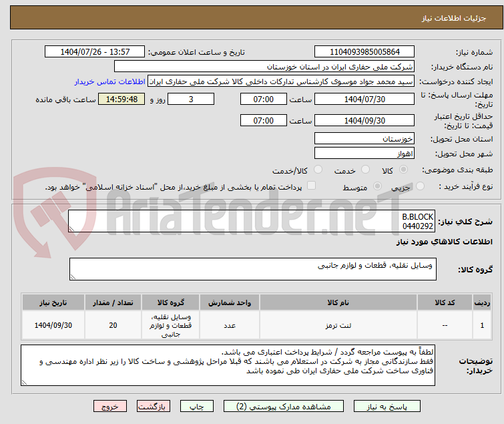Click delivery city field اهواز
Screen dimensions: 504x424
click(x=364, y=154)
